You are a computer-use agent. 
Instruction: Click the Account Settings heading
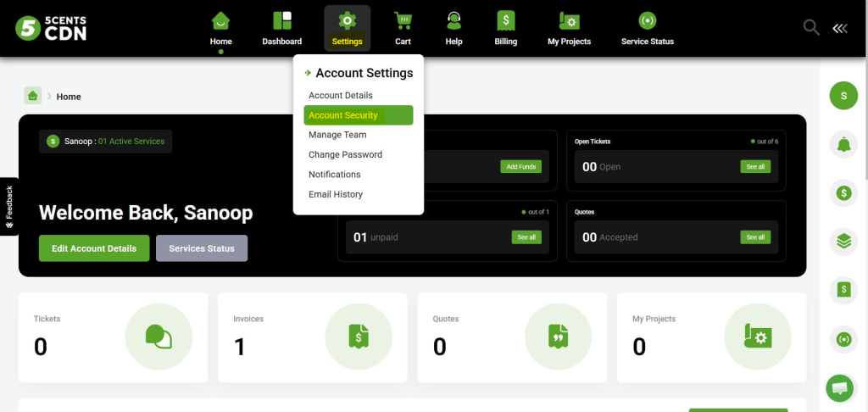(364, 73)
